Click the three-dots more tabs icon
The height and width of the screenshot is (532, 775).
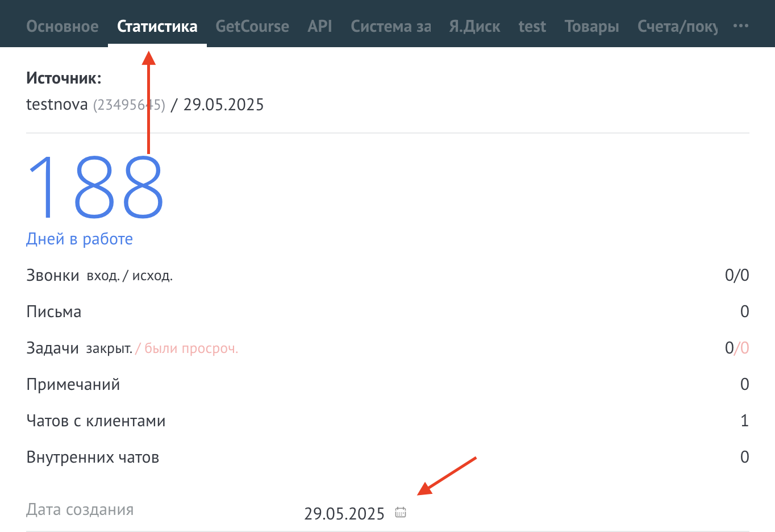[740, 26]
